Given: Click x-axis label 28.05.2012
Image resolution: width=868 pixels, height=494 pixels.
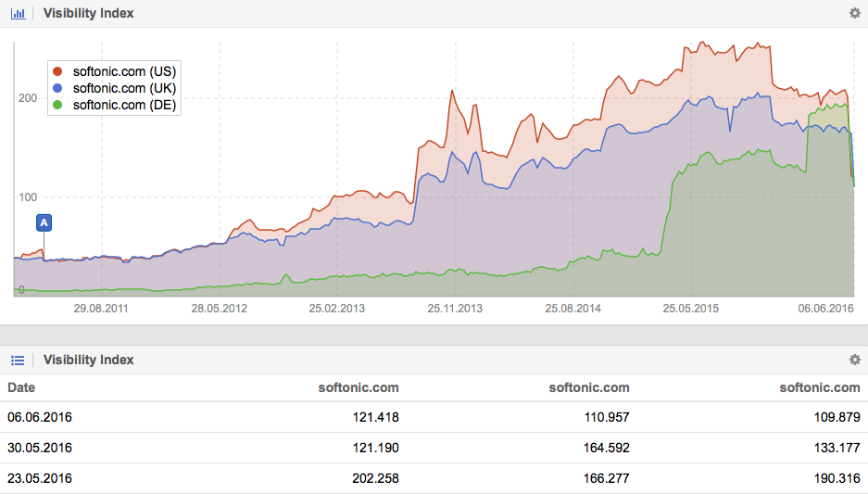Looking at the screenshot, I should pos(220,309).
